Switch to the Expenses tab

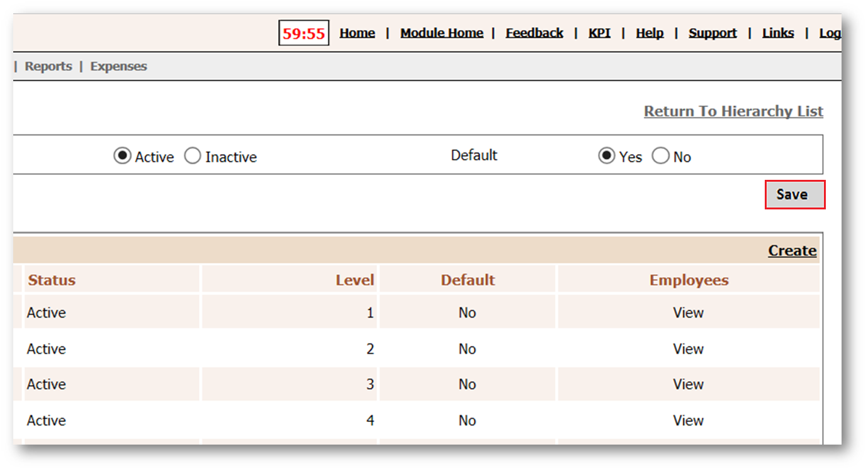click(x=118, y=67)
